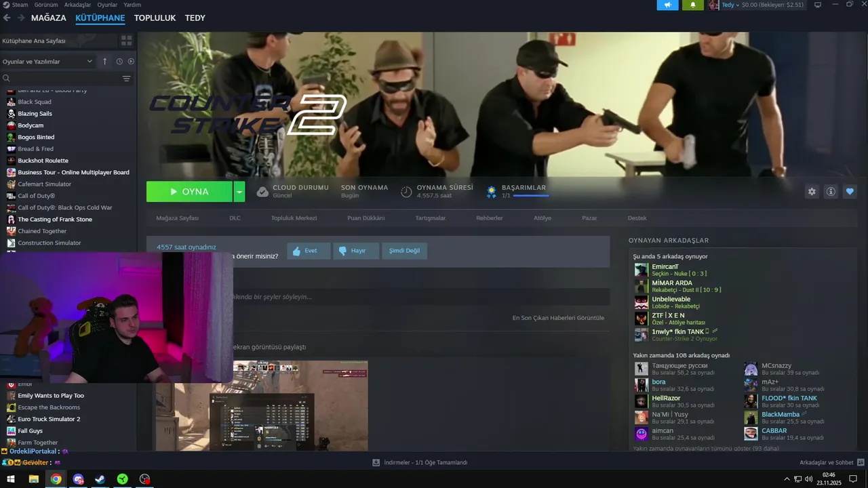Screen dimensions: 868x488
Task: Click the Windows Start button
Action: tap(11, 479)
